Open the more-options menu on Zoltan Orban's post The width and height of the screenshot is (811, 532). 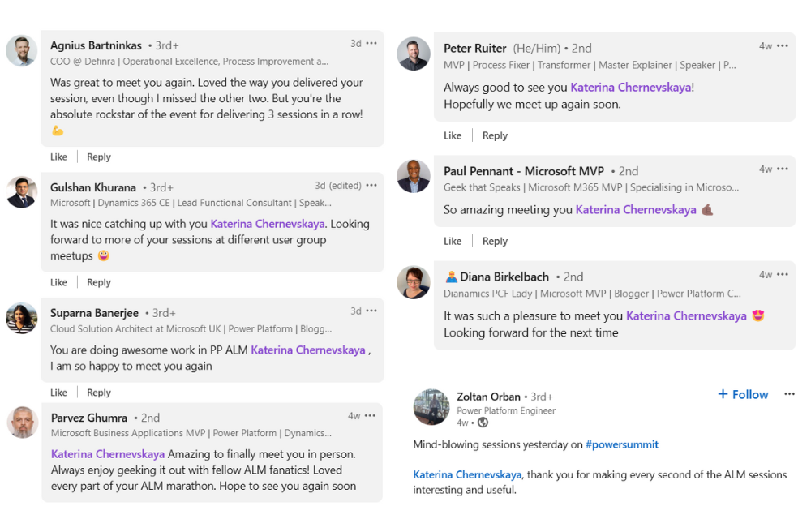(x=789, y=394)
